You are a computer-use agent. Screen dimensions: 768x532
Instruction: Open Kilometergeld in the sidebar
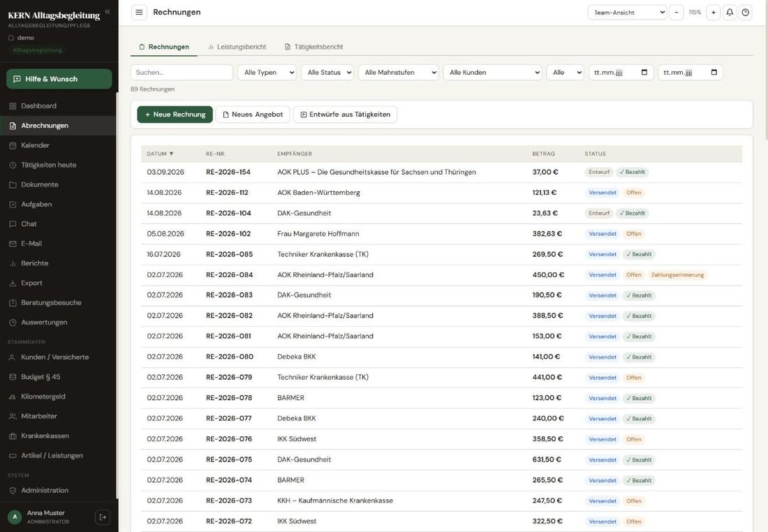point(58,396)
